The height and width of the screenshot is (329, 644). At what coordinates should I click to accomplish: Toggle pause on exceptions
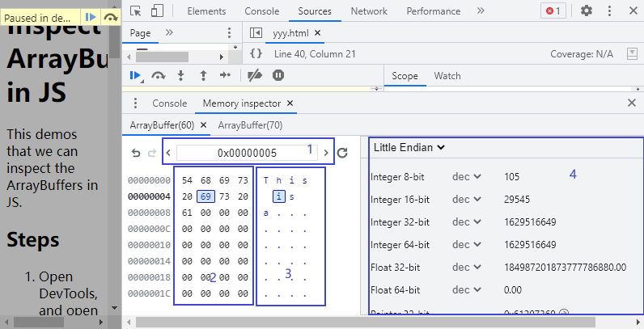tap(278, 75)
